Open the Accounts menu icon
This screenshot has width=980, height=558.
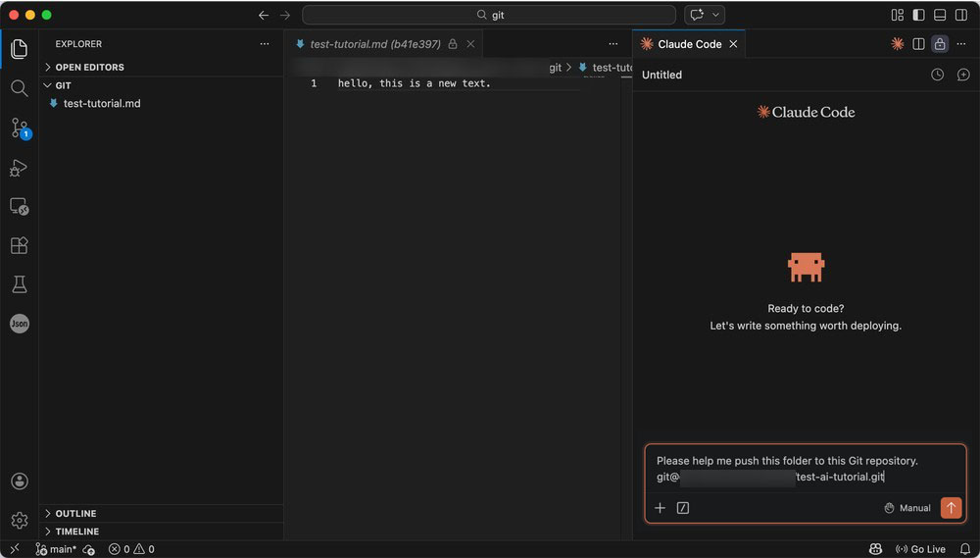tap(20, 482)
